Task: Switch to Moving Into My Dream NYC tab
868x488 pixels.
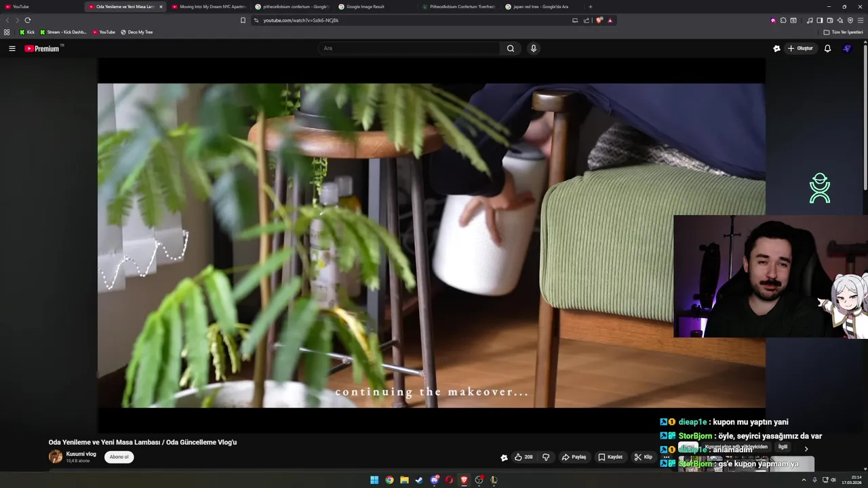Action: click(209, 7)
